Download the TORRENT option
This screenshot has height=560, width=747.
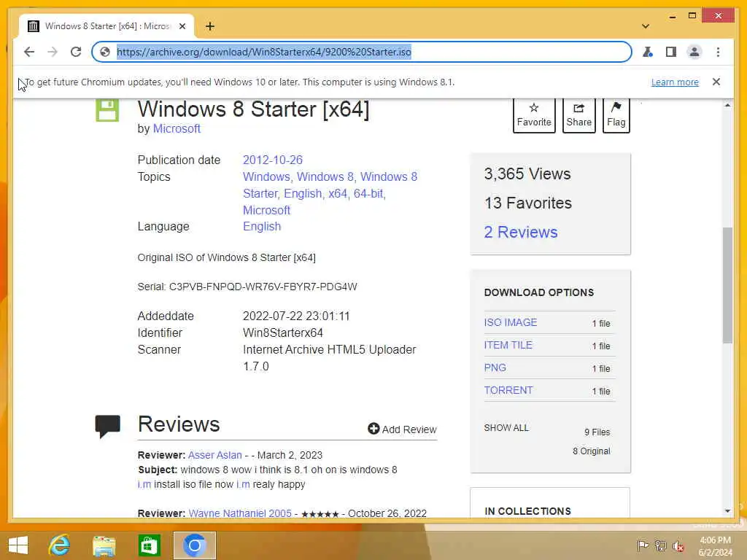tap(508, 390)
